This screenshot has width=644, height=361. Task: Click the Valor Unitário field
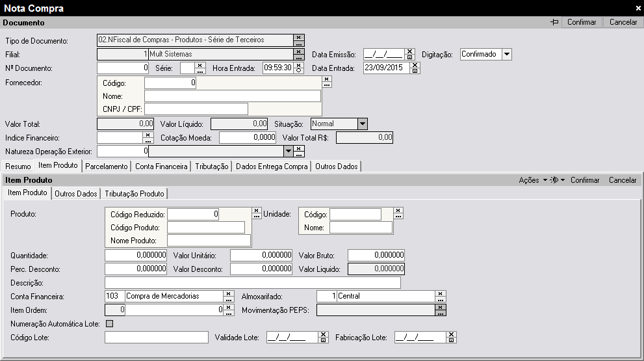pos(261,256)
